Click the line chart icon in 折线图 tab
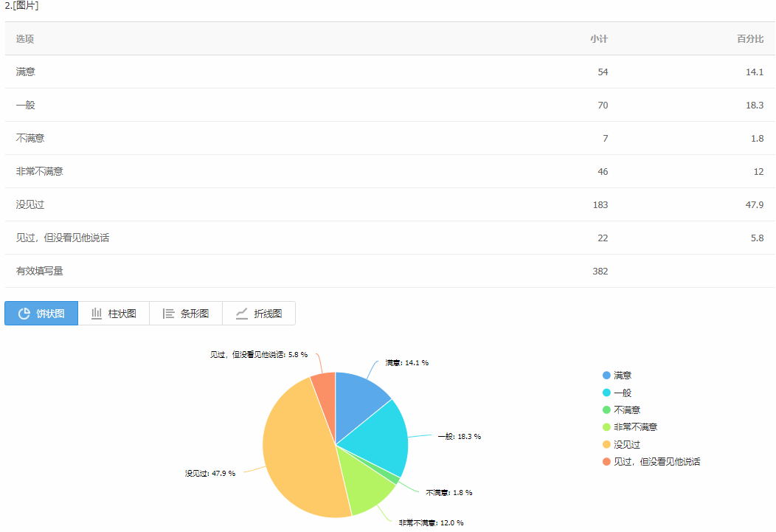The width and height of the screenshot is (776, 532). pos(241,314)
